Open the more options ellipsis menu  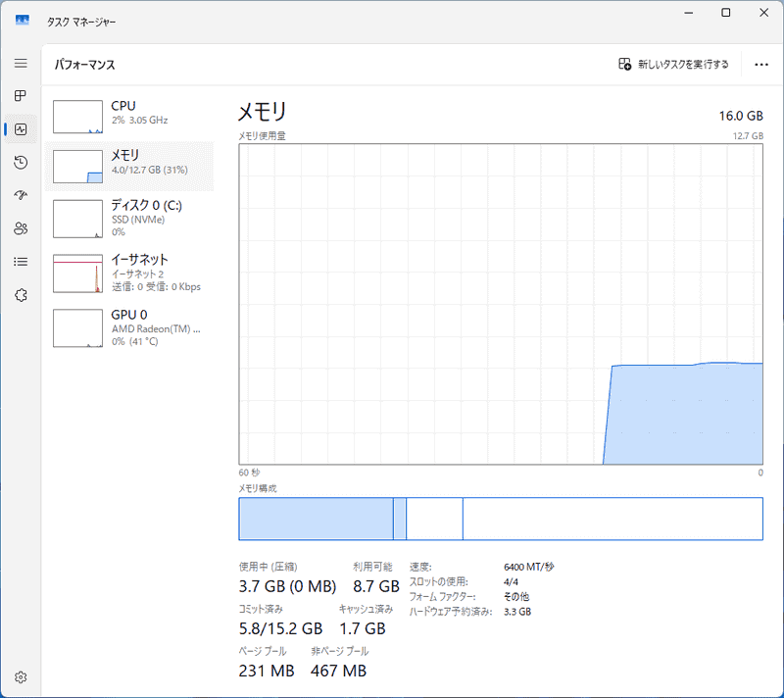[761, 65]
